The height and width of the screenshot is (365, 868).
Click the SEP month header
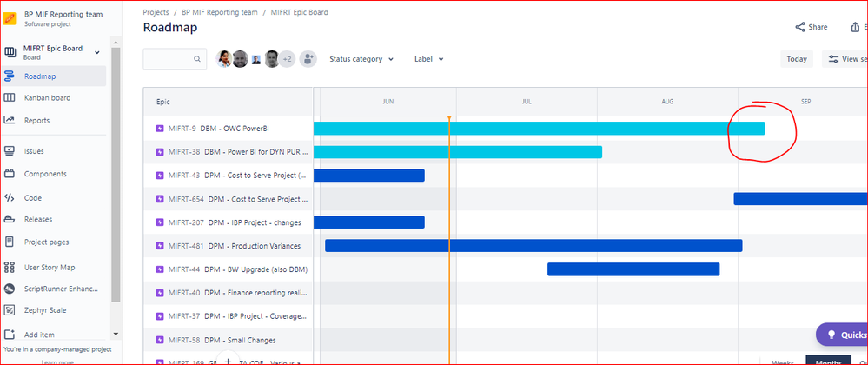coord(806,102)
